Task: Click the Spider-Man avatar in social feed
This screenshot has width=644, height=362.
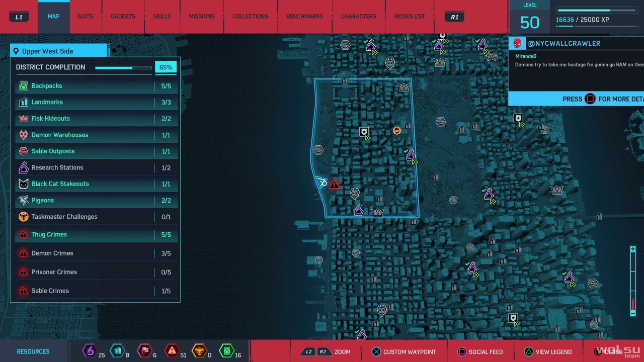Action: (x=517, y=43)
